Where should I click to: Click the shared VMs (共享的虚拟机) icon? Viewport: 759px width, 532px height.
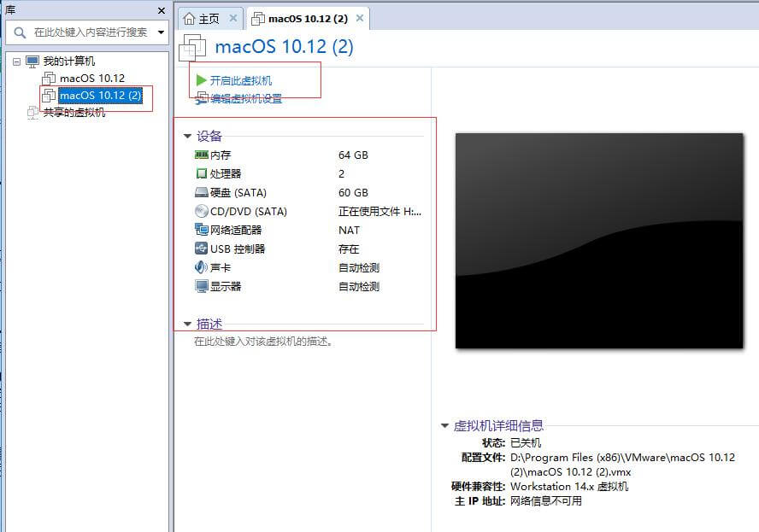click(x=33, y=112)
